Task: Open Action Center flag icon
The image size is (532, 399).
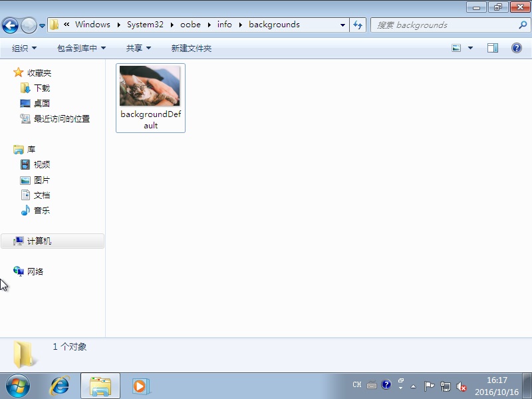Action: tap(429, 386)
